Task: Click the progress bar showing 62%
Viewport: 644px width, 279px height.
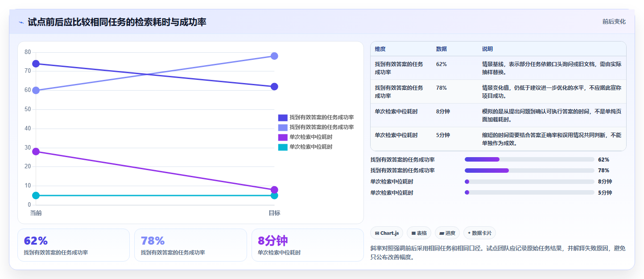Action: point(529,159)
